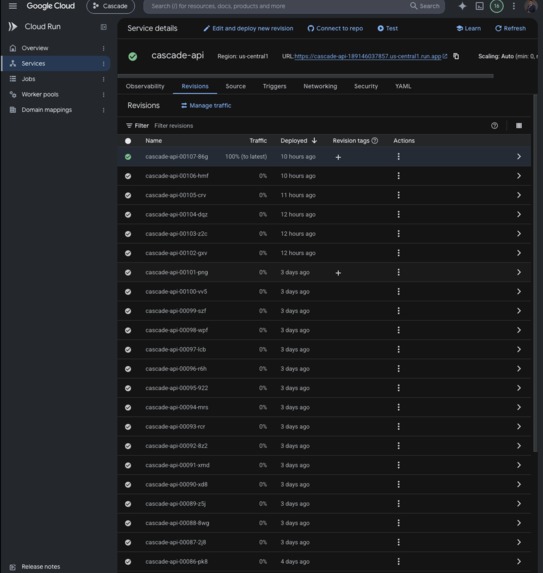Click Connect to repo button
The image size is (543, 573).
pos(335,29)
